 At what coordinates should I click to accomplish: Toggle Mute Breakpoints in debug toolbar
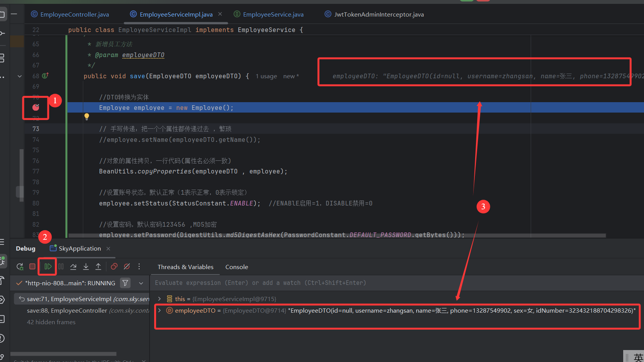pos(126,266)
